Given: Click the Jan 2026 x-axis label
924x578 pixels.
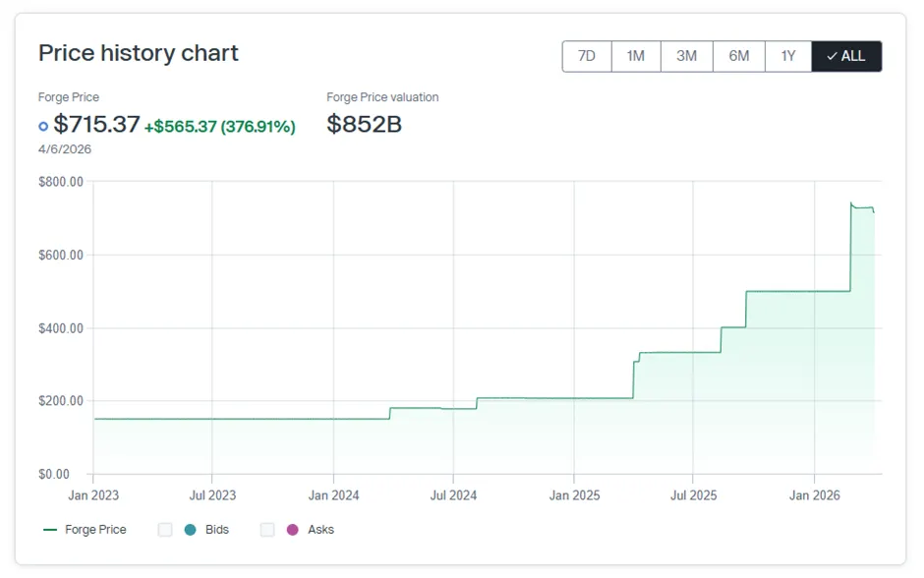Looking at the screenshot, I should coord(814,495).
